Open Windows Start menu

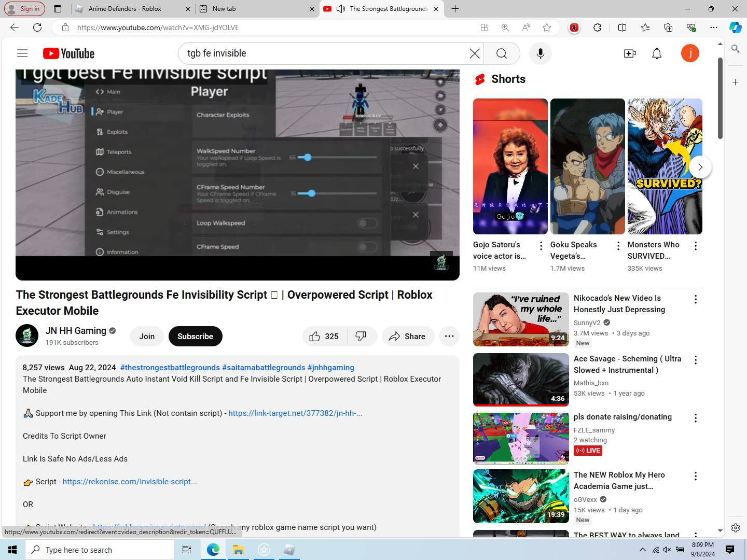pyautogui.click(x=12, y=550)
